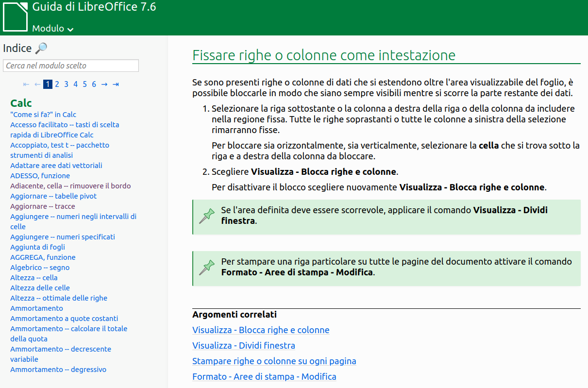
Task: Open 'Visualizza - Dividi finestra' link
Action: pos(244,345)
